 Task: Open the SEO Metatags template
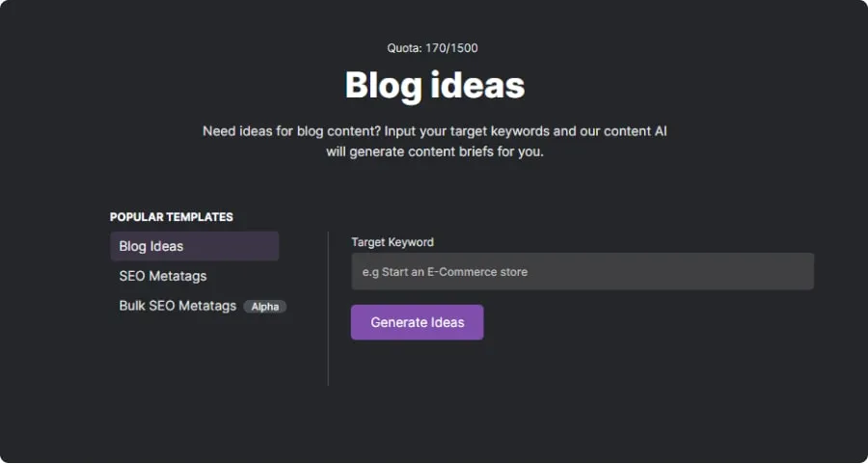point(163,276)
